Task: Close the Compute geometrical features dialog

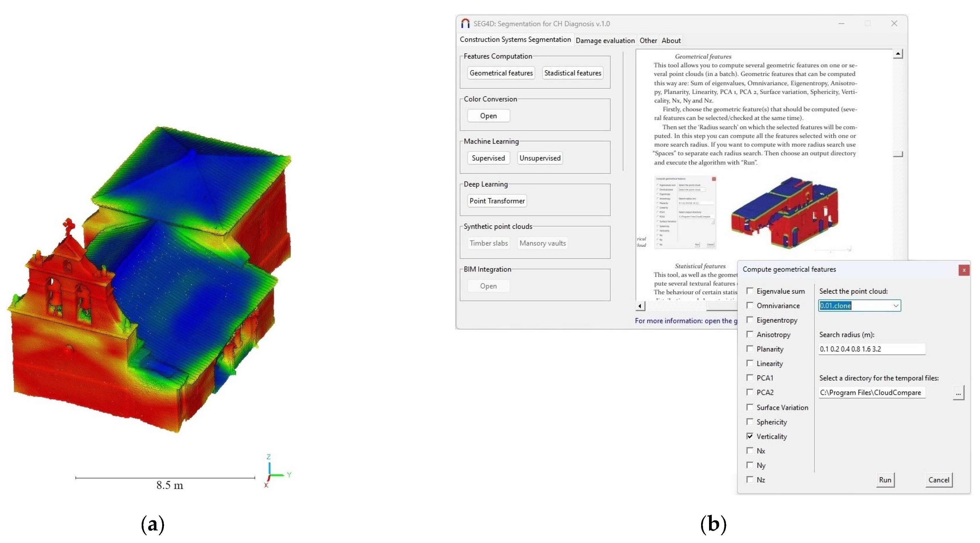Action: tap(964, 270)
